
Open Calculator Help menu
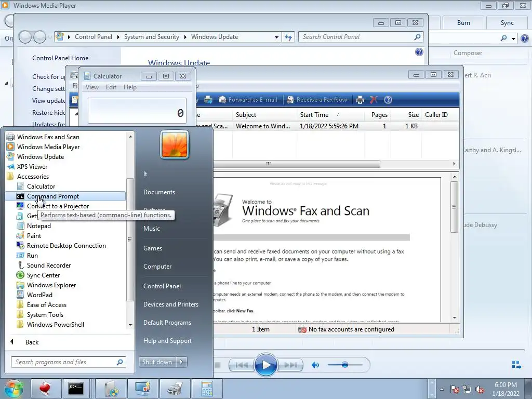(130, 87)
